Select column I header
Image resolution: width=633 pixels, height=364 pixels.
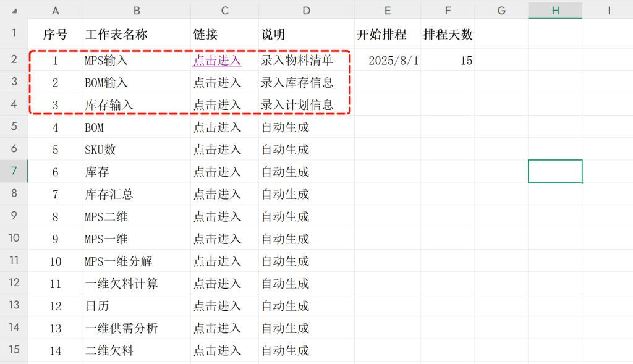pos(608,11)
